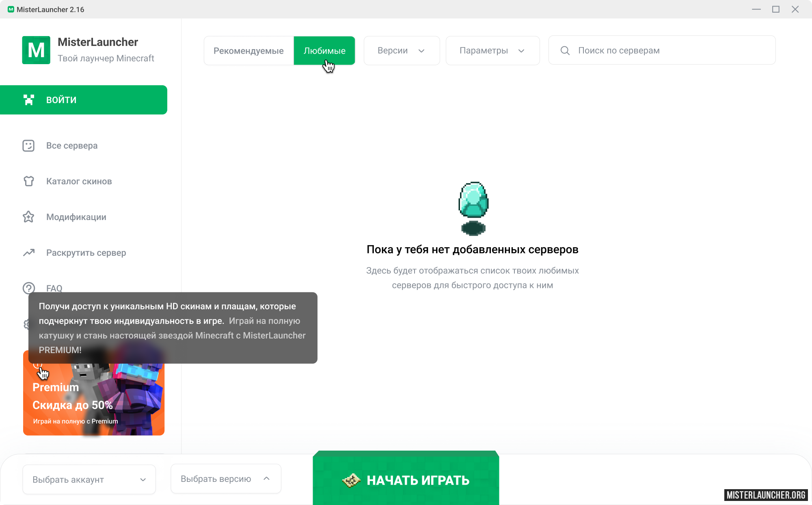Click the diamond gem illustration

[x=473, y=208]
